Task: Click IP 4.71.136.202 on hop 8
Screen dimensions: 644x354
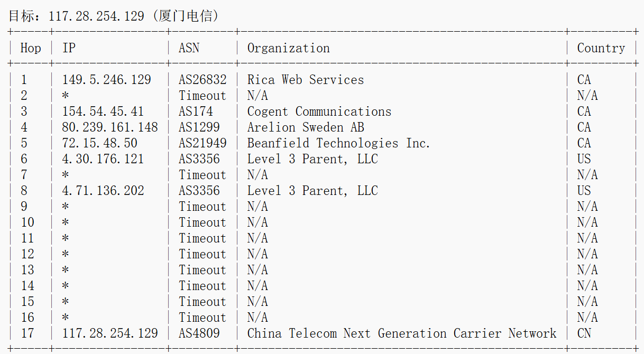Action: click(x=103, y=191)
